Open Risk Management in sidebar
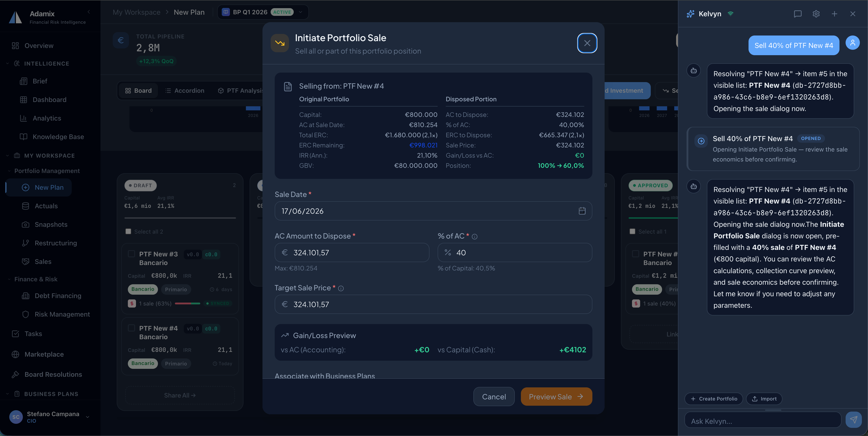Image resolution: width=868 pixels, height=436 pixels. pos(62,314)
